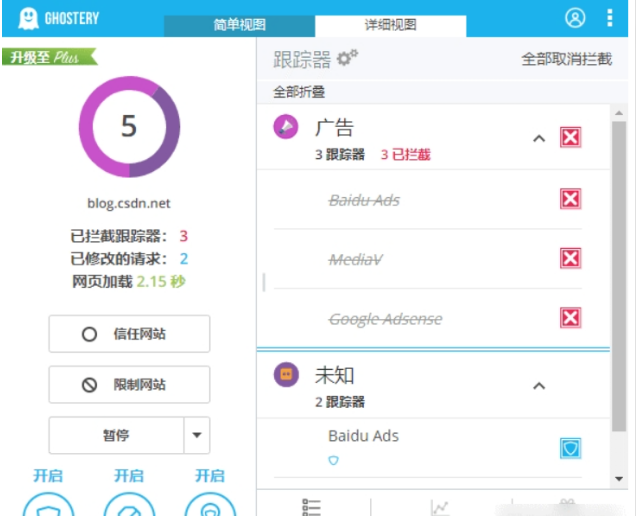Click 全部折叠 to collapse all
Image resolution: width=642 pixels, height=516 pixels.
click(299, 92)
